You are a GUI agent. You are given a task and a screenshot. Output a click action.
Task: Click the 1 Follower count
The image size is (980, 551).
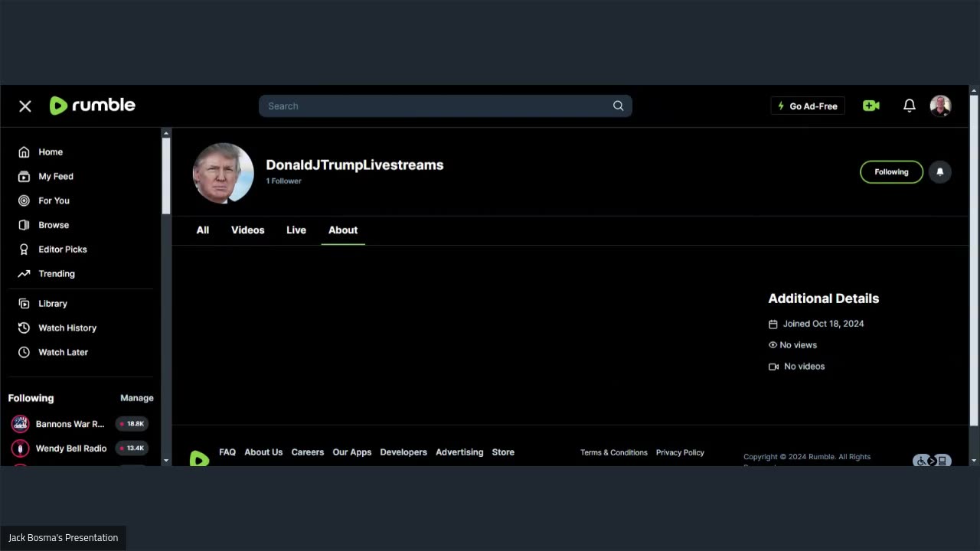coord(284,181)
